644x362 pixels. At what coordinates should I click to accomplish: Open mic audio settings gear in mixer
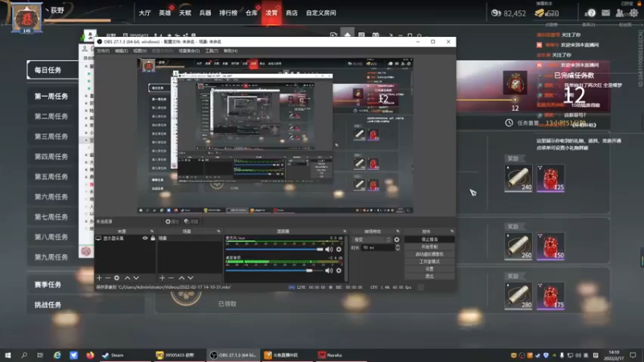[339, 249]
